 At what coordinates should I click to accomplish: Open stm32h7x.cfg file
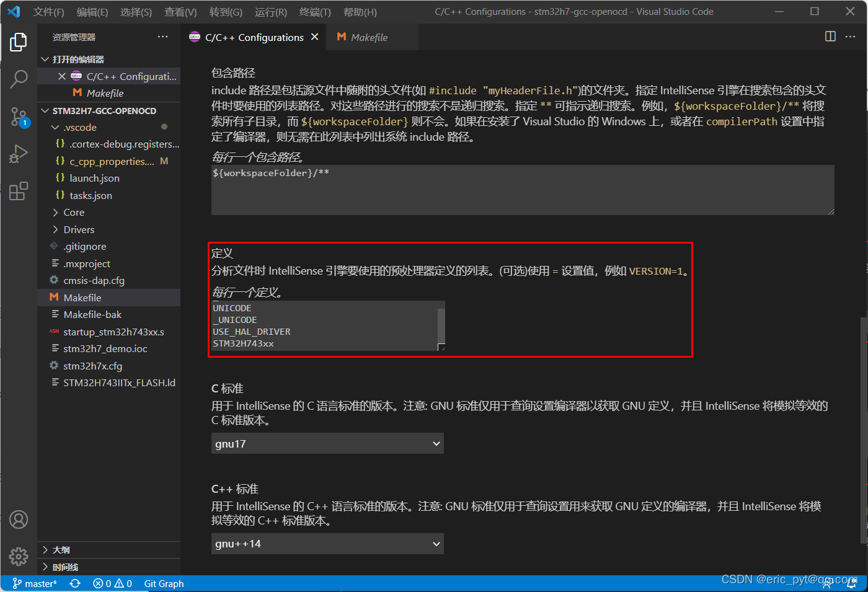(x=109, y=366)
